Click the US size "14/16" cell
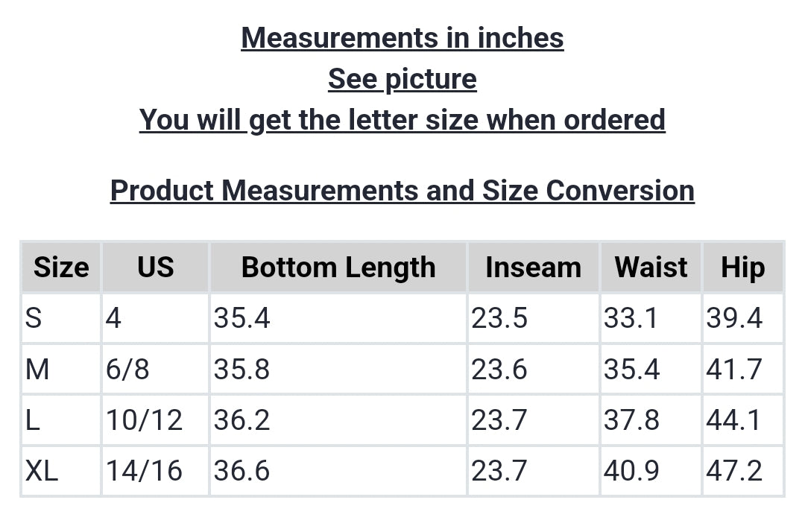Screen dimensions: 805x532 coord(144,471)
